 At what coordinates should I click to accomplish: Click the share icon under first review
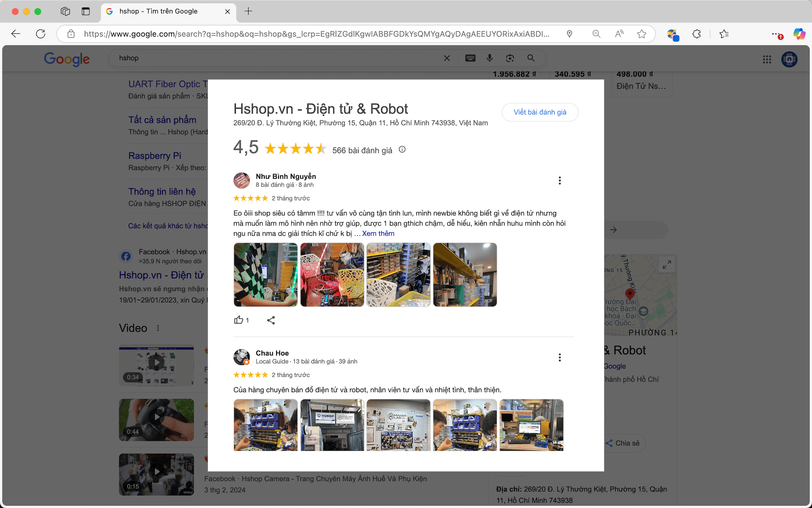[x=271, y=320]
